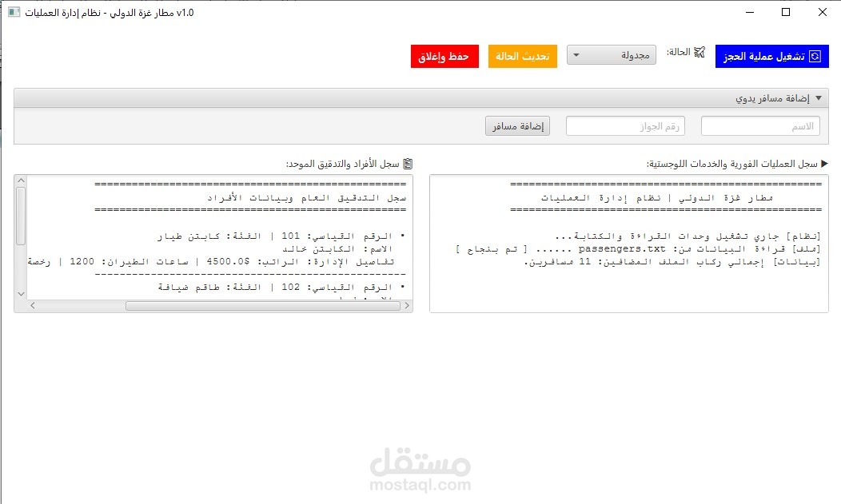Click the orange تحديث الحالة button
The image size is (841, 504).
coord(522,56)
